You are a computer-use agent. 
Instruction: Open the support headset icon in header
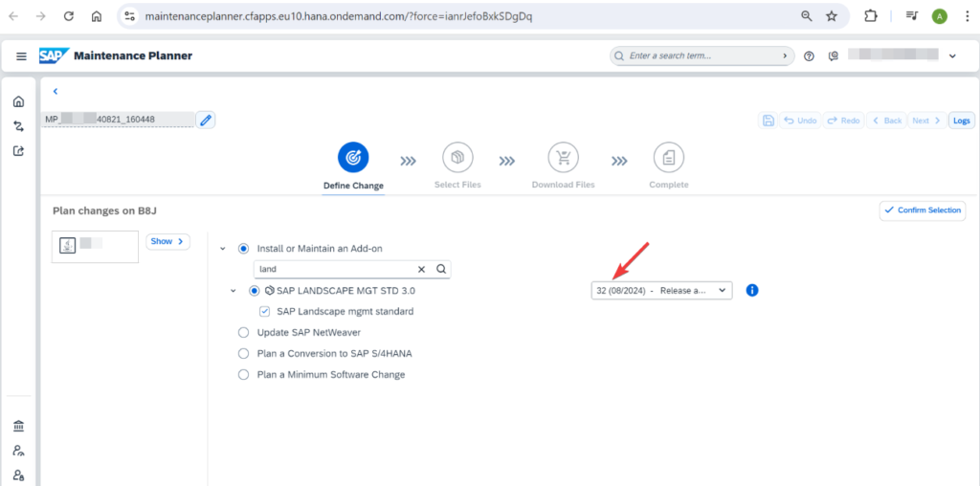[833, 56]
